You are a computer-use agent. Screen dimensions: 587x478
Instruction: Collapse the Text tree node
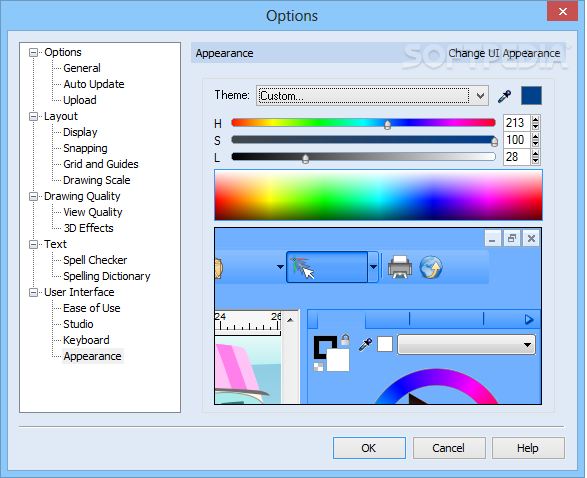[x=34, y=244]
